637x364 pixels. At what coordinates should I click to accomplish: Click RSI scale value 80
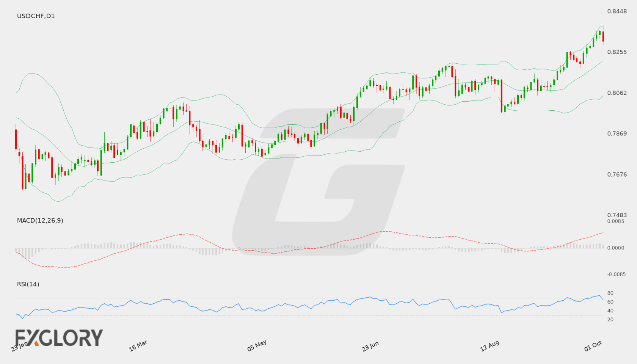pos(610,293)
